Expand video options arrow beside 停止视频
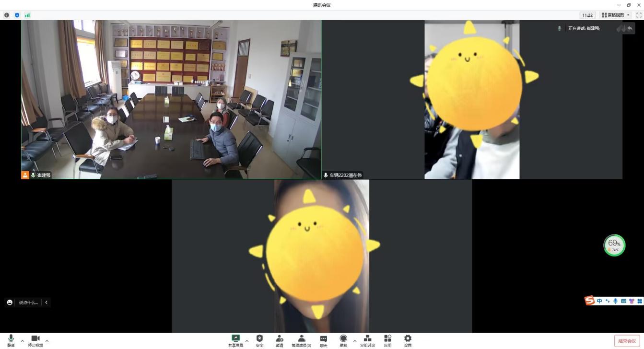 [x=47, y=341]
